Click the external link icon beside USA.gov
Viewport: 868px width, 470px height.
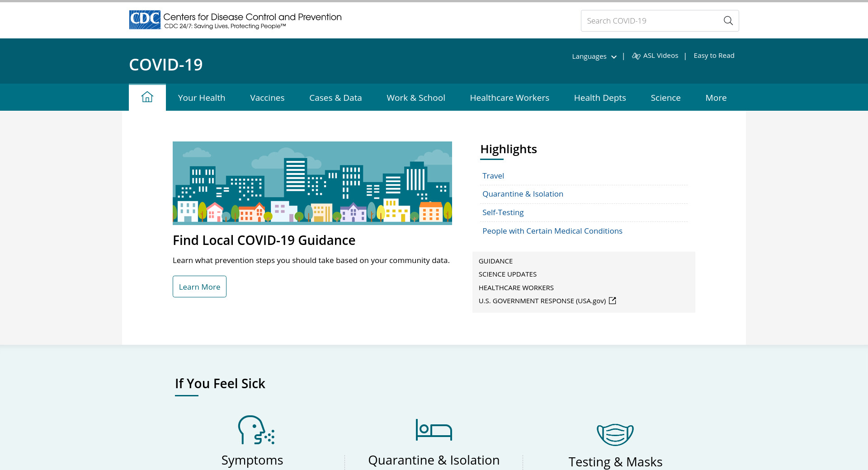tap(613, 301)
